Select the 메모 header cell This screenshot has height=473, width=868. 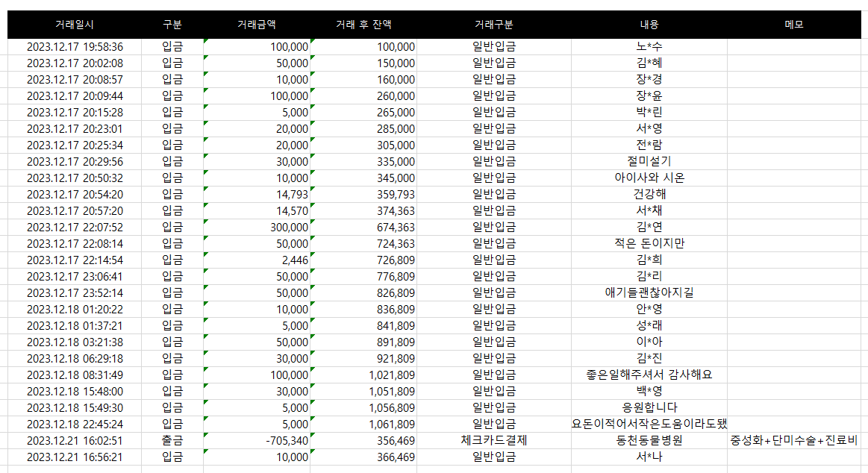(794, 25)
